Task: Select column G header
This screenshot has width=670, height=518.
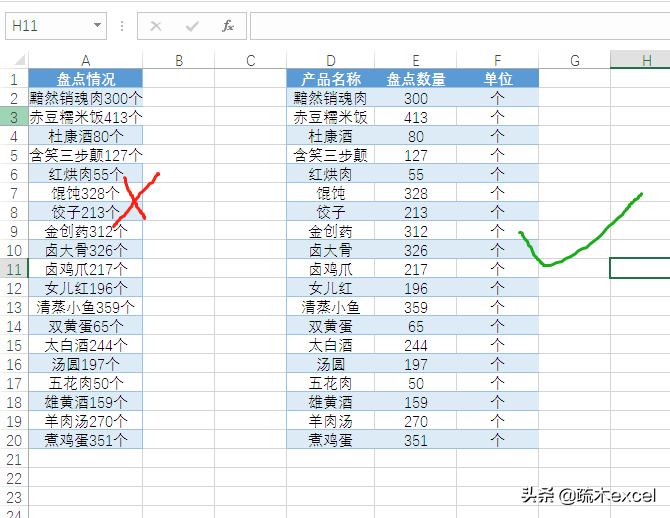Action: tap(574, 60)
